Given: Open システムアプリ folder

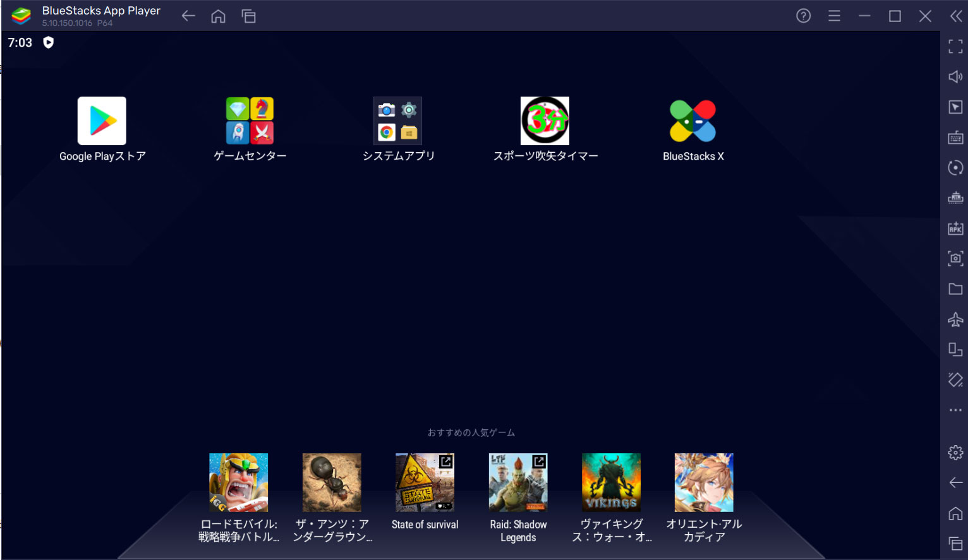Looking at the screenshot, I should tap(397, 121).
